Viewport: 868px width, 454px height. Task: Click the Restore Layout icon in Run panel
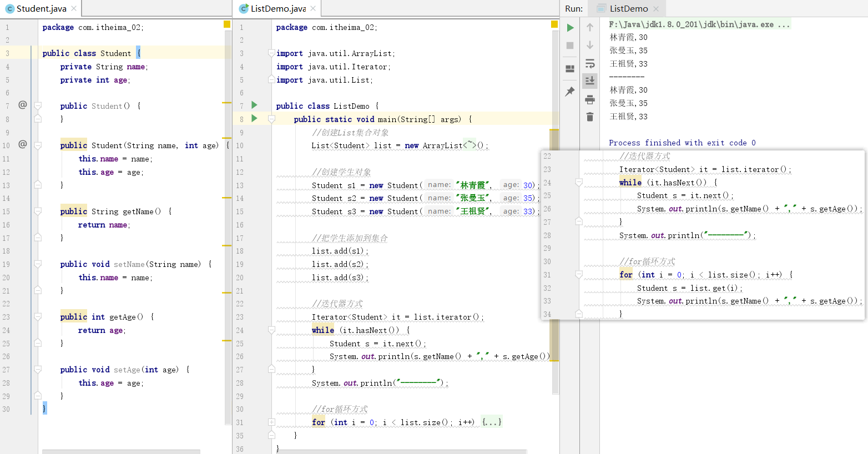tap(570, 69)
